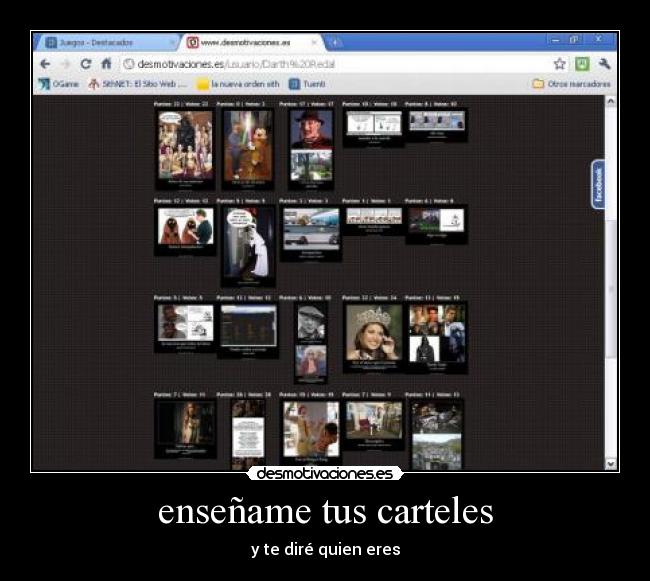Open la nueva orden sith bookmark folder
Image resolution: width=650 pixels, height=581 pixels.
238,84
